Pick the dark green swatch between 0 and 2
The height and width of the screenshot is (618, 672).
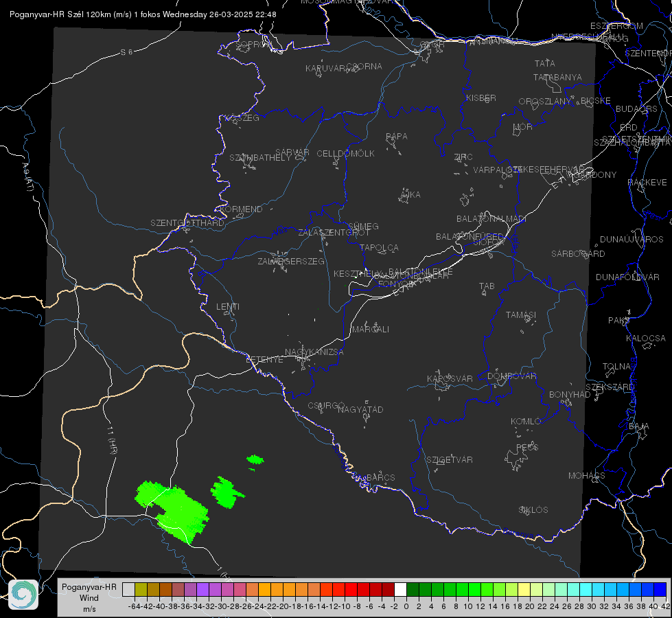pos(413,589)
